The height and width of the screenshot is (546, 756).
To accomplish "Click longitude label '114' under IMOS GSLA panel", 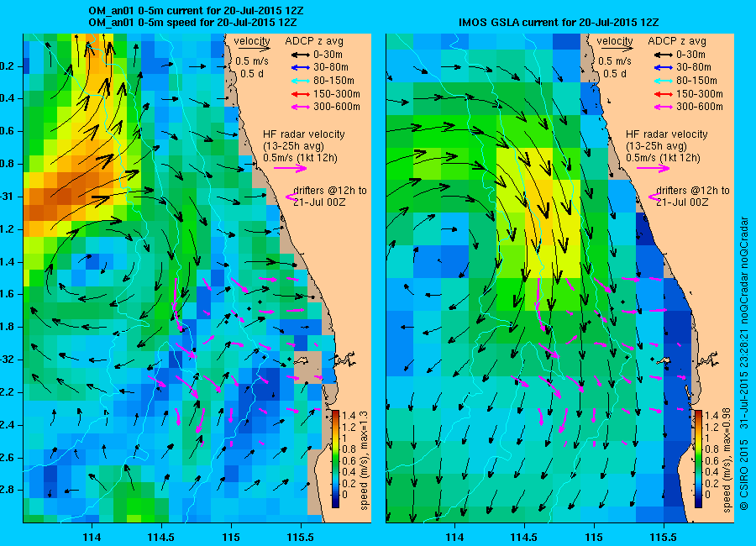I will pyautogui.click(x=454, y=537).
